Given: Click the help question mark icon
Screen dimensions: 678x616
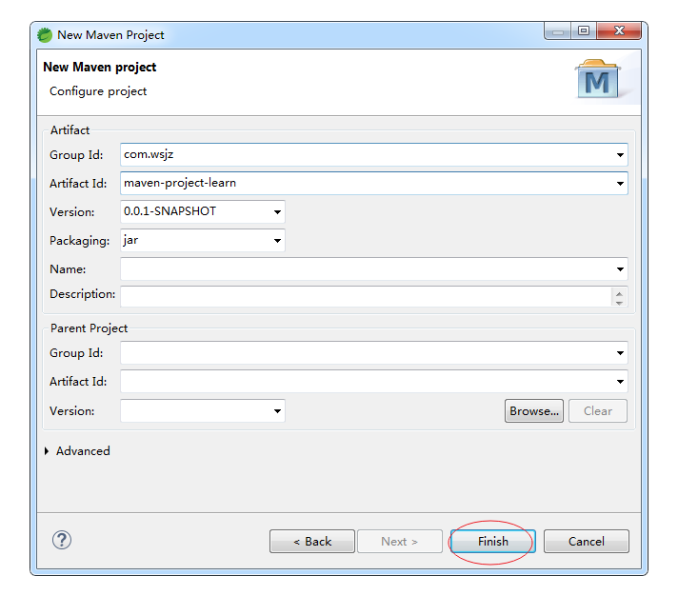Looking at the screenshot, I should (x=62, y=540).
